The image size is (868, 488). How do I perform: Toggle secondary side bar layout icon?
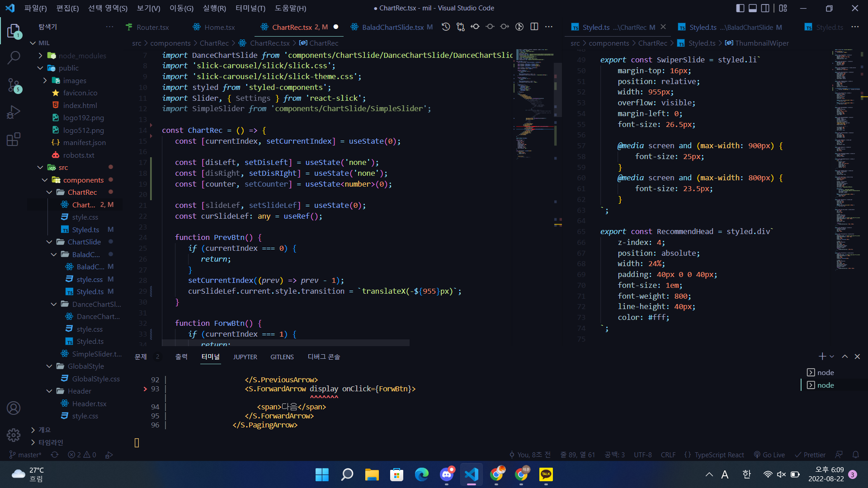coord(765,8)
